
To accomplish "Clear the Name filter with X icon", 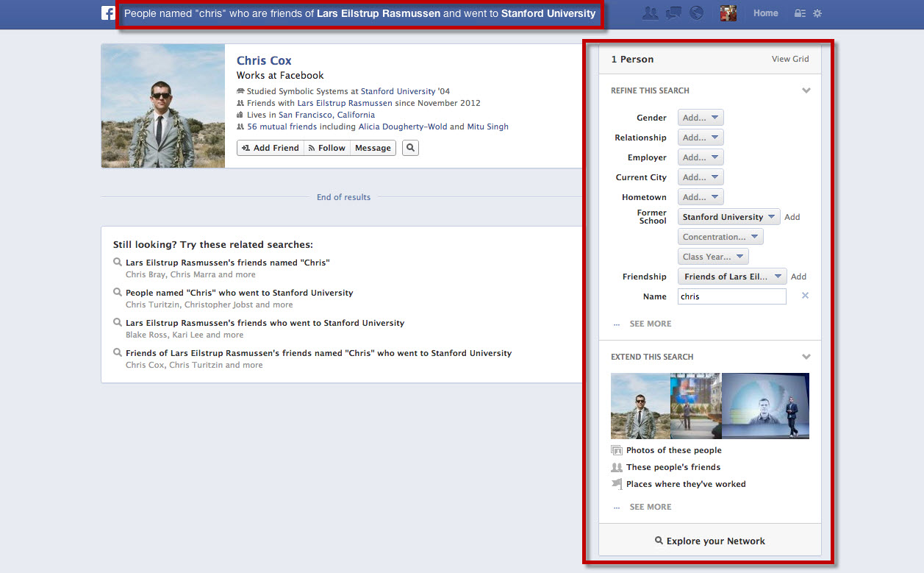I will click(805, 296).
